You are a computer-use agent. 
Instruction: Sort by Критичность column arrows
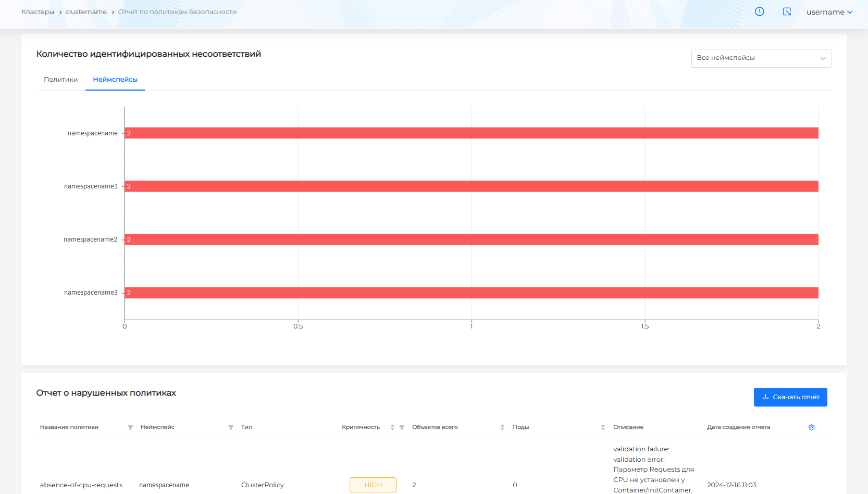click(x=392, y=427)
